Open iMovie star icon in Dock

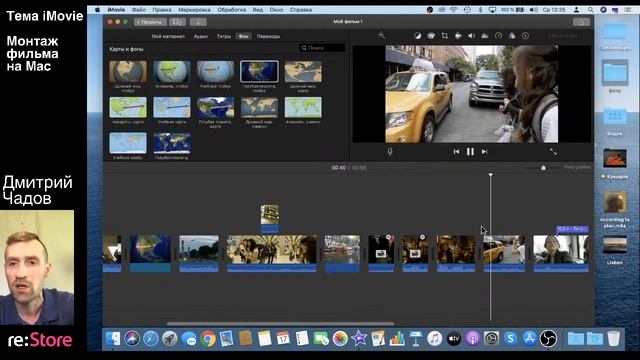(359, 339)
